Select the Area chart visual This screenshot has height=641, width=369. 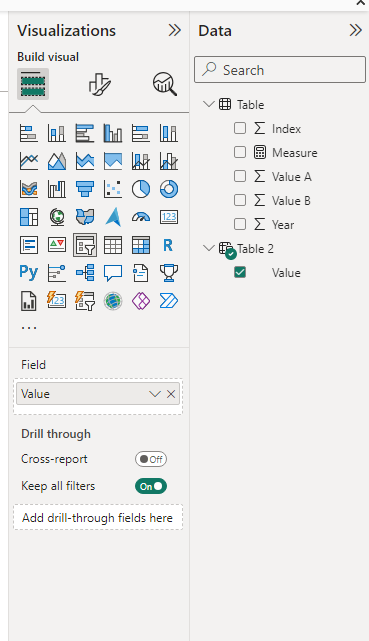[x=57, y=161]
